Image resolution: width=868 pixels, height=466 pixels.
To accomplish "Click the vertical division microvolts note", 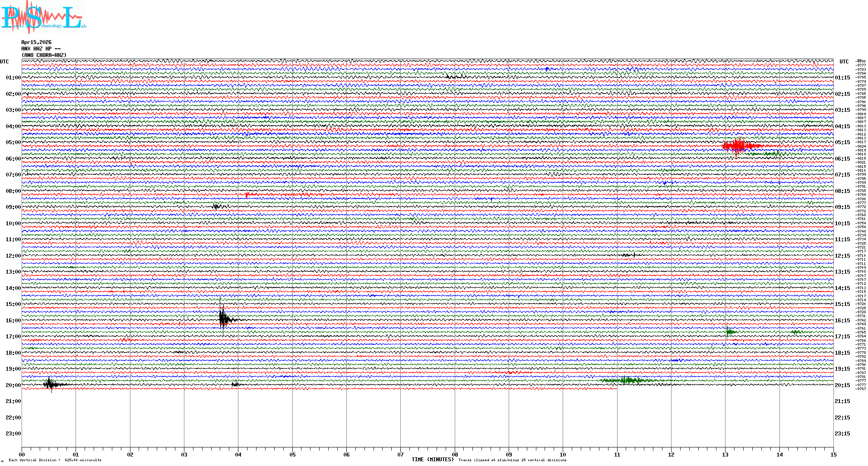I will point(55,460).
